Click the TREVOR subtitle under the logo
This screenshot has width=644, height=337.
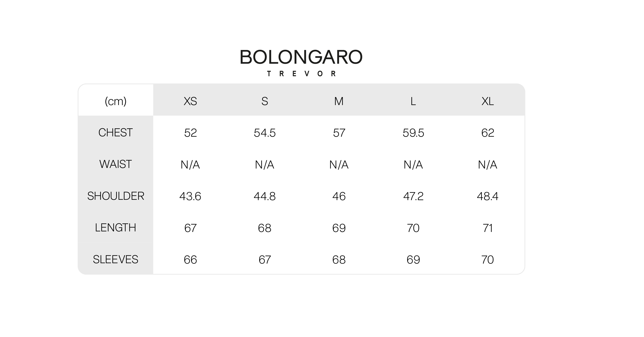[302, 74]
